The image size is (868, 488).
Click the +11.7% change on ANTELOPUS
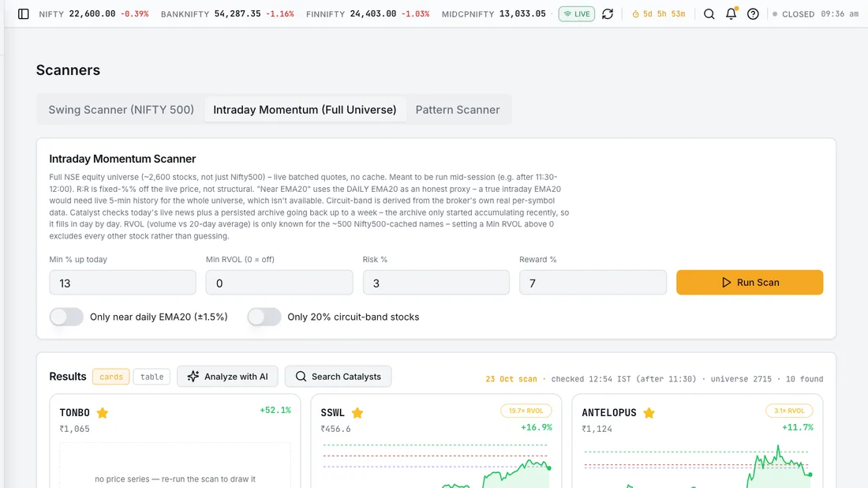pos(798,427)
